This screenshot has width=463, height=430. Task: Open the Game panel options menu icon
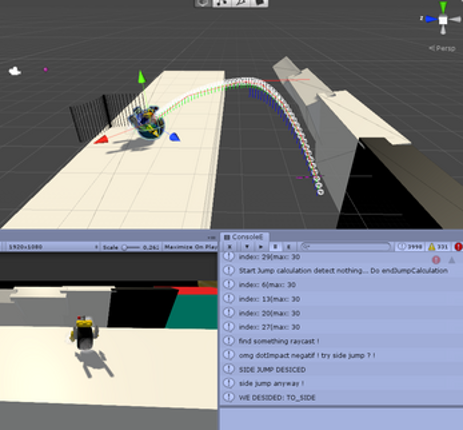click(212, 238)
